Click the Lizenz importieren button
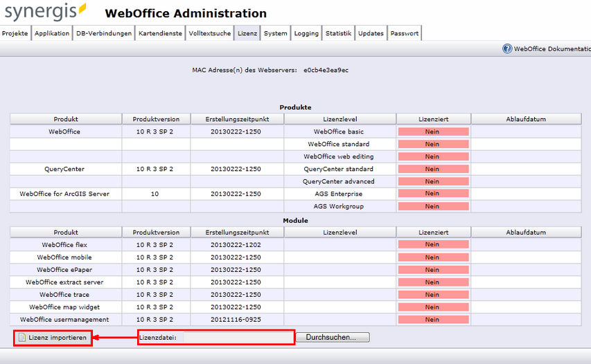Viewport: 591px width, 364px height. (53, 337)
